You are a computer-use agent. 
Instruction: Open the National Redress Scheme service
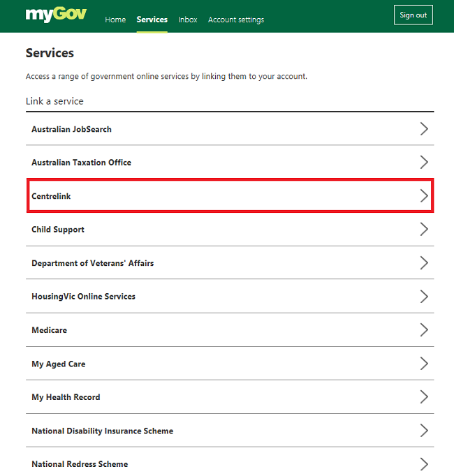[230, 462]
